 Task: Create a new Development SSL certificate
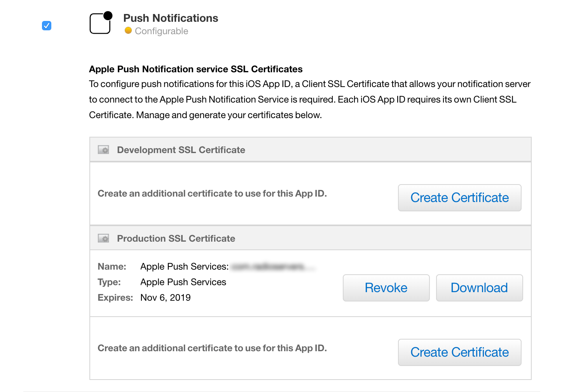click(x=459, y=198)
